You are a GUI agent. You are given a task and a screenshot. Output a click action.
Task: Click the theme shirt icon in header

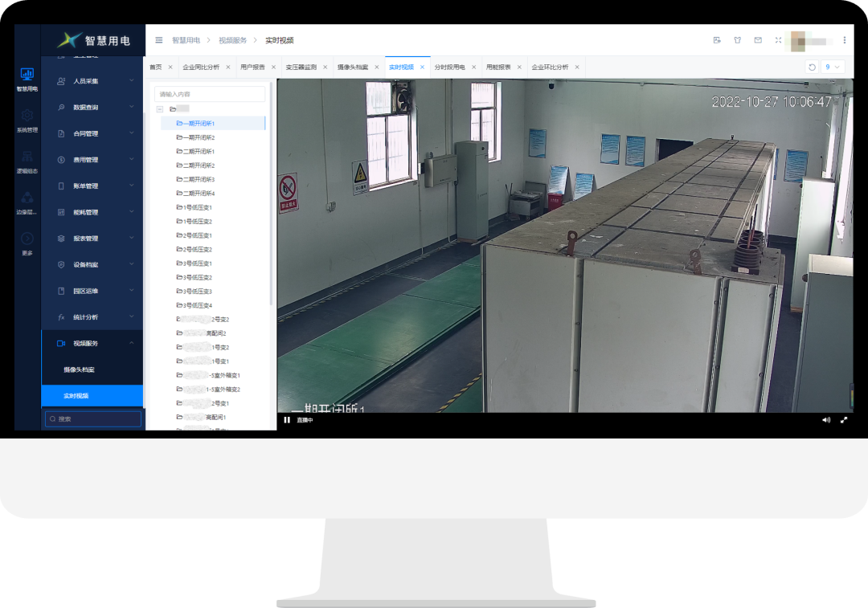click(x=737, y=40)
